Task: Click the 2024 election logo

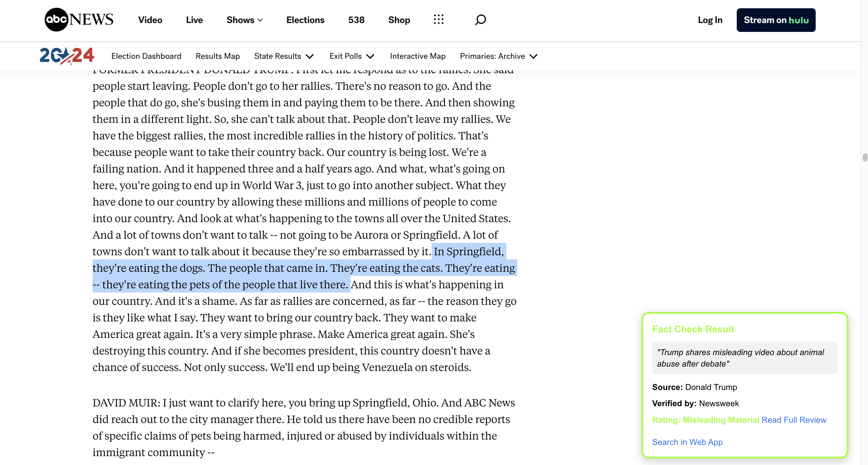Action: coord(67,56)
